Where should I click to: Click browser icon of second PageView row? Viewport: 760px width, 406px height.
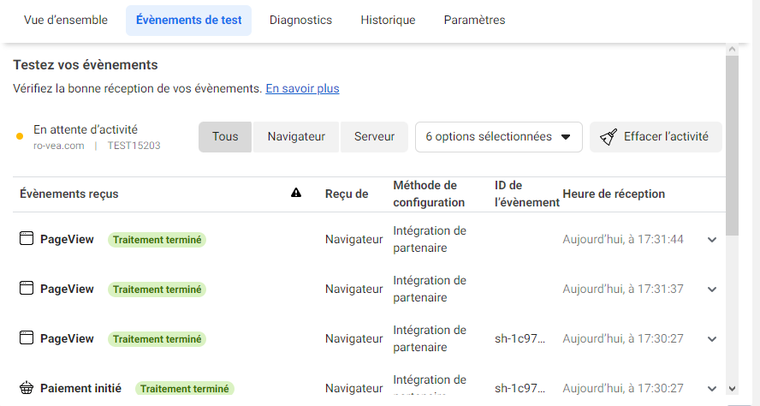point(27,289)
